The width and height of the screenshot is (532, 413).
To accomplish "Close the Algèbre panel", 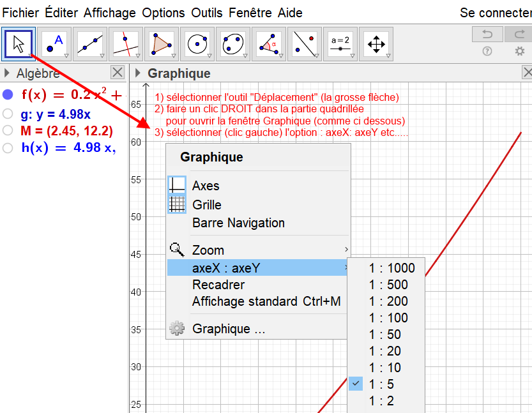I will [x=118, y=73].
